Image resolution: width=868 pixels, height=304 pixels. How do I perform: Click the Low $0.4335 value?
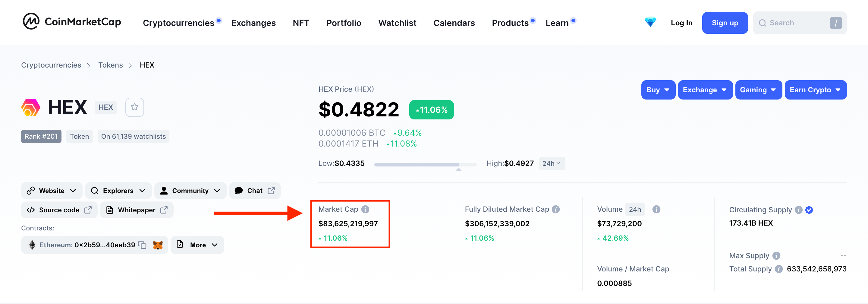349,163
